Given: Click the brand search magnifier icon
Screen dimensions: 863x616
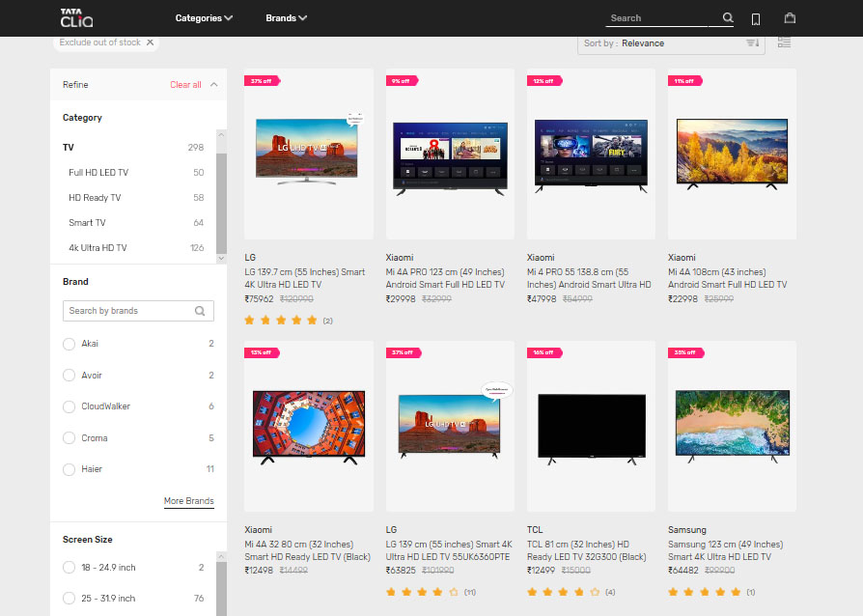Looking at the screenshot, I should (200, 311).
